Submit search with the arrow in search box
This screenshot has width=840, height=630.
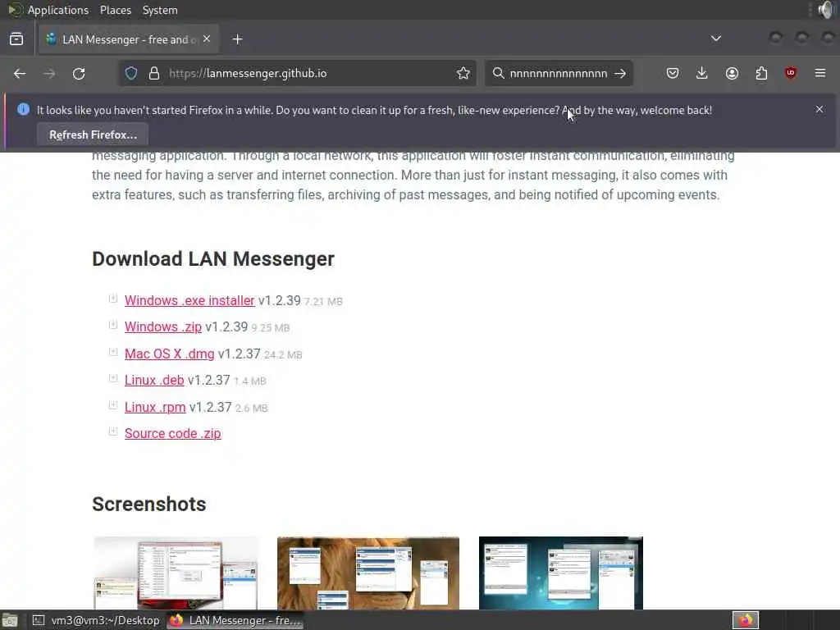coord(620,73)
